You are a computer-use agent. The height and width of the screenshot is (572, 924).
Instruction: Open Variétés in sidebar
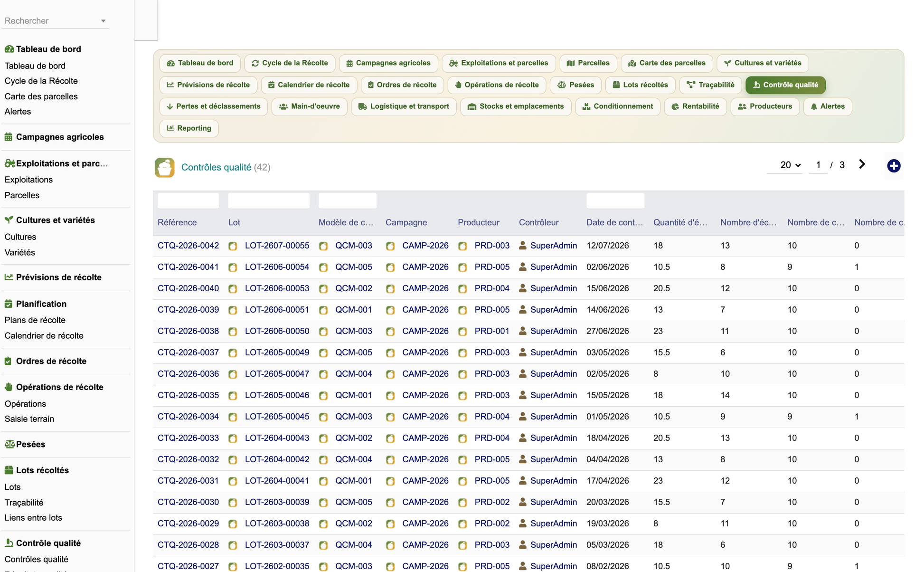pyautogui.click(x=20, y=252)
